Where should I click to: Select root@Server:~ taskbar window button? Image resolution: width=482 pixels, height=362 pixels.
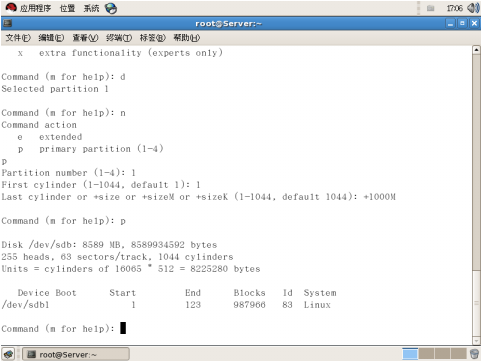pyautogui.click(x=76, y=354)
